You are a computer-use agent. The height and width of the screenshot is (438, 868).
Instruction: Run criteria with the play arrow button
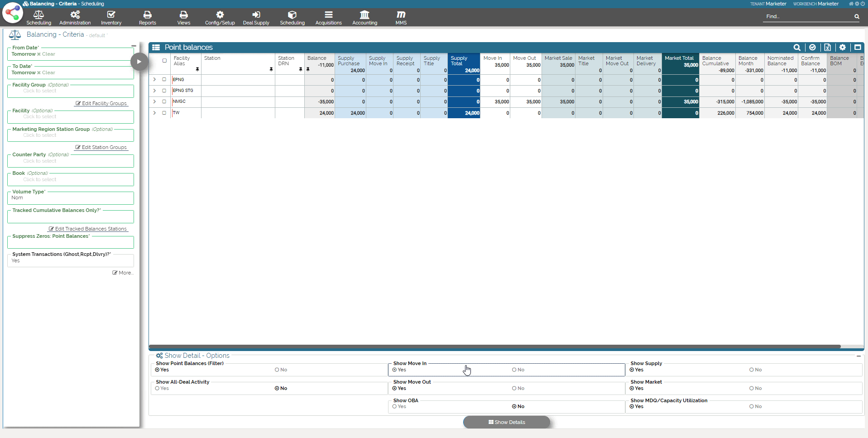[x=139, y=62]
